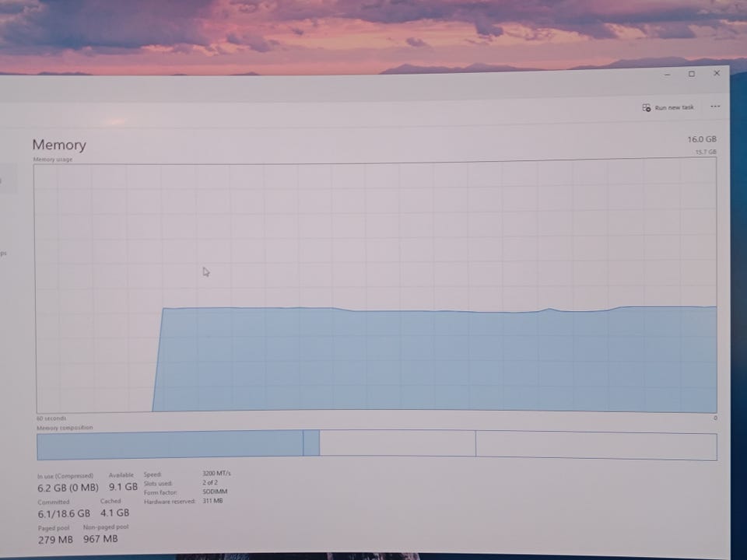Click the 15.7 GB graph maximum label
This screenshot has height=560, width=747.
tap(706, 152)
